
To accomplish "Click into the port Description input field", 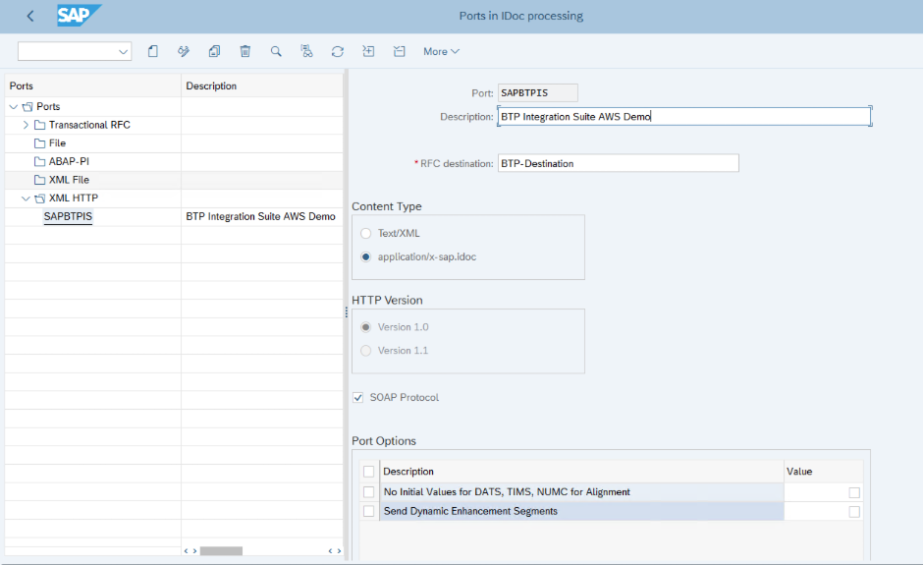I will [684, 117].
